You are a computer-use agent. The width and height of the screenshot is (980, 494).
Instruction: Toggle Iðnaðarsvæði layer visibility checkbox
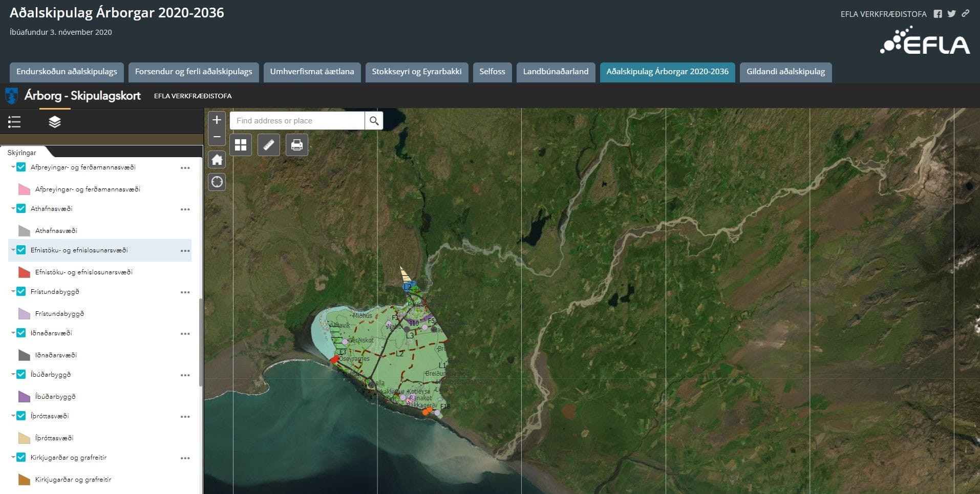21,333
